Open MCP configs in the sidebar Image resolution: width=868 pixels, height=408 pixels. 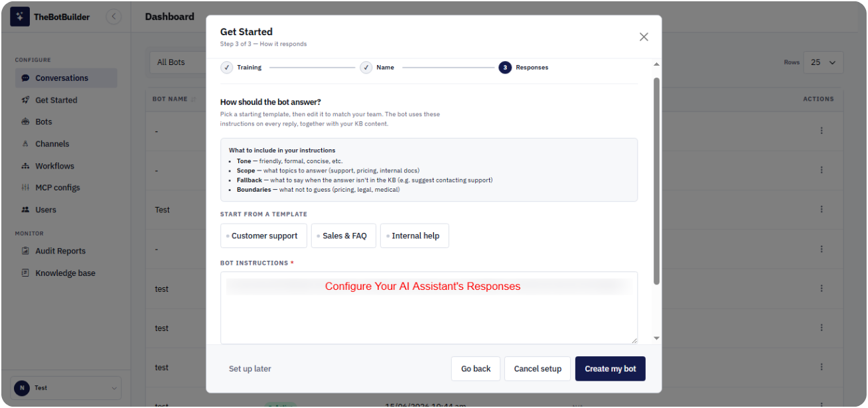[66, 188]
